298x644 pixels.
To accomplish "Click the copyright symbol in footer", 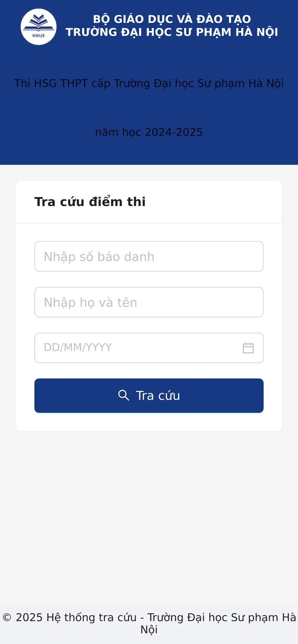I will (7, 618).
